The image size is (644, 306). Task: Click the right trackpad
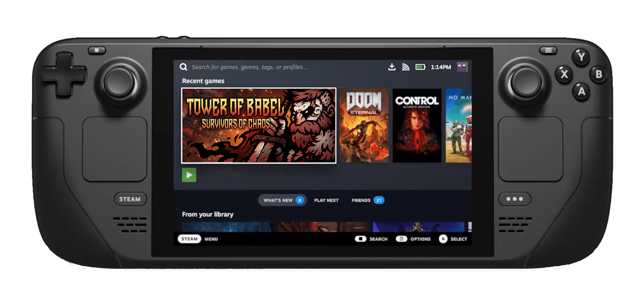pos(530,149)
